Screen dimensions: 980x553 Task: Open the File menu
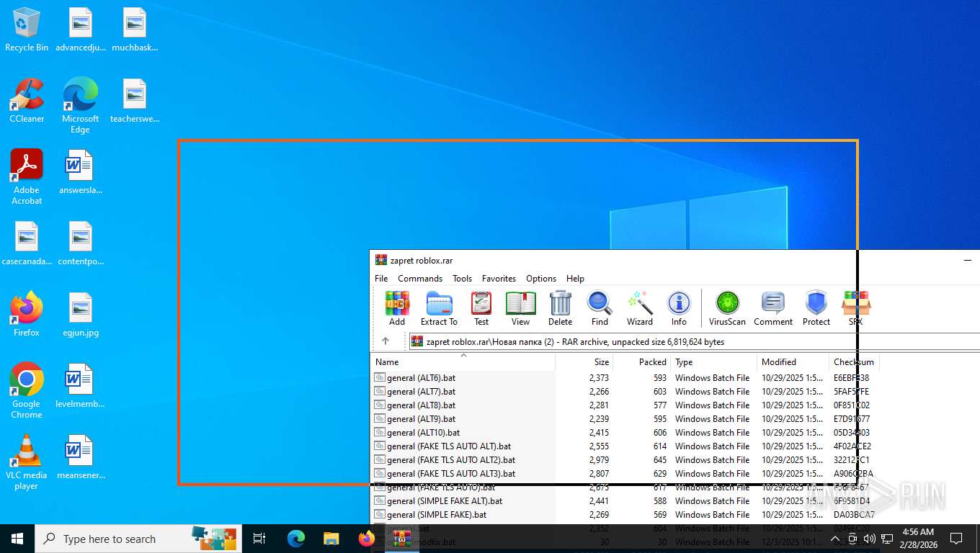[381, 279]
